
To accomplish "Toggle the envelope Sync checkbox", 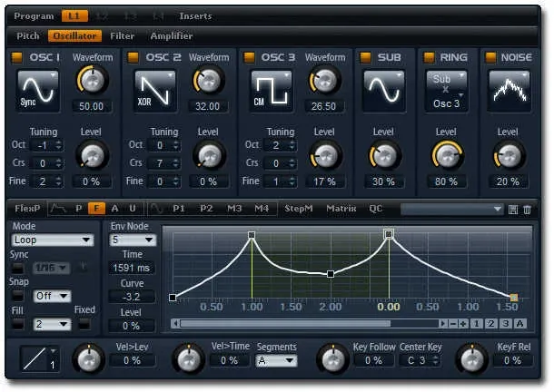I will [x=18, y=268].
